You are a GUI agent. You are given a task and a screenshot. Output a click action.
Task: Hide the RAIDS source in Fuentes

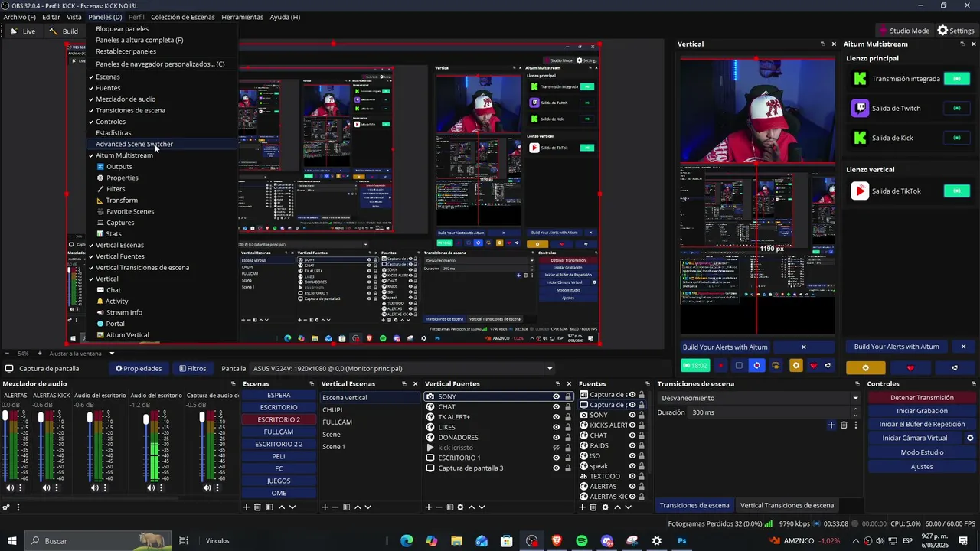pyautogui.click(x=632, y=445)
